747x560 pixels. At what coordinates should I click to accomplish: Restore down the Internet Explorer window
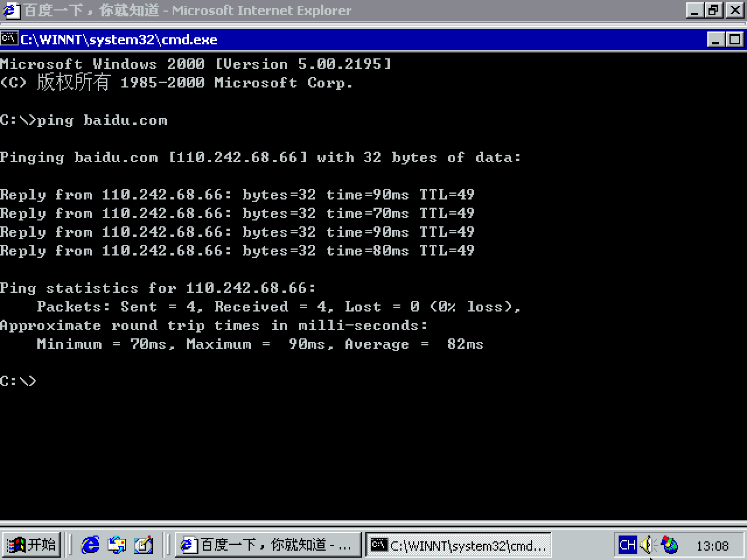[713, 10]
